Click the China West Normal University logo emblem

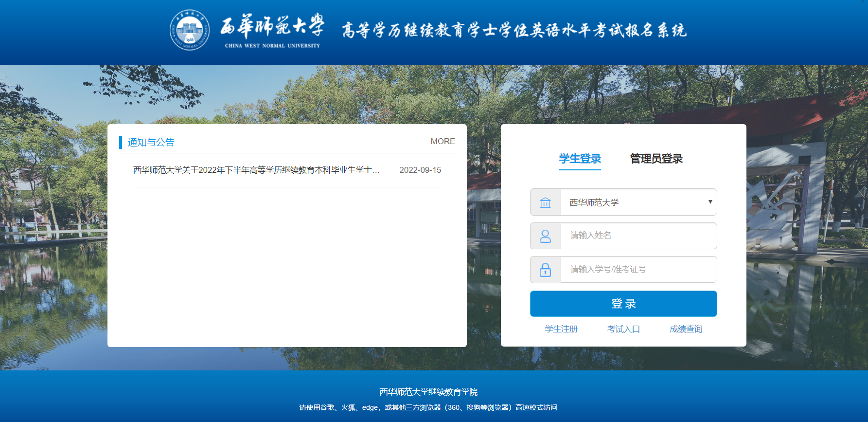[190, 30]
